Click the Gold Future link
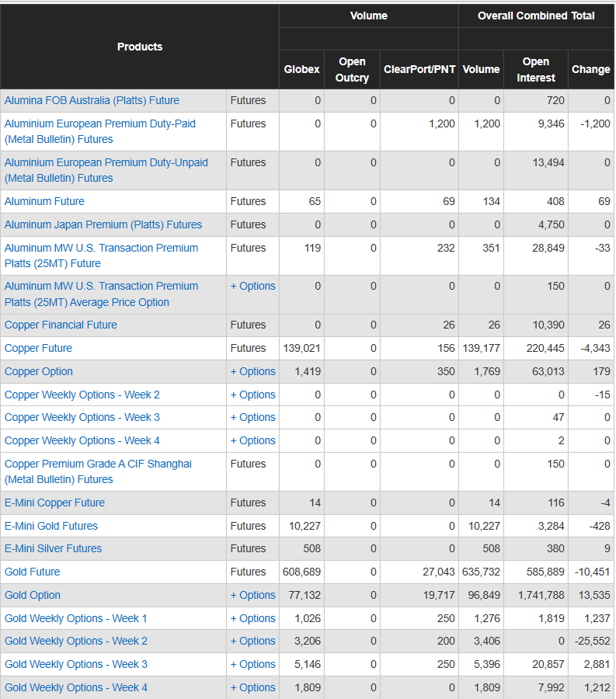Image resolution: width=616 pixels, height=699 pixels. coord(32,572)
